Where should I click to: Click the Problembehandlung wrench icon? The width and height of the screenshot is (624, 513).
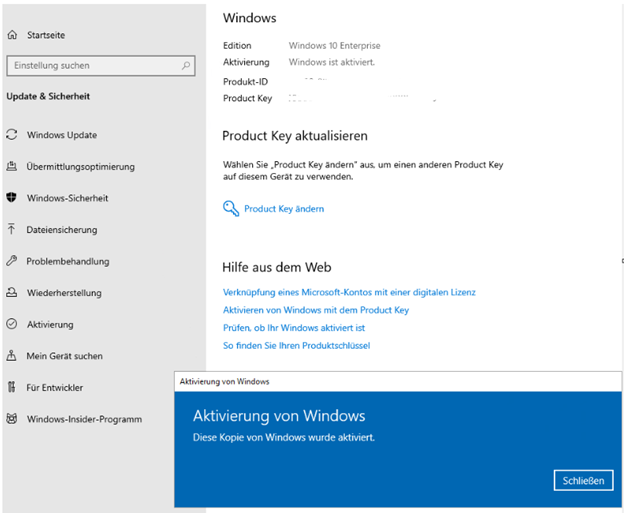(12, 261)
